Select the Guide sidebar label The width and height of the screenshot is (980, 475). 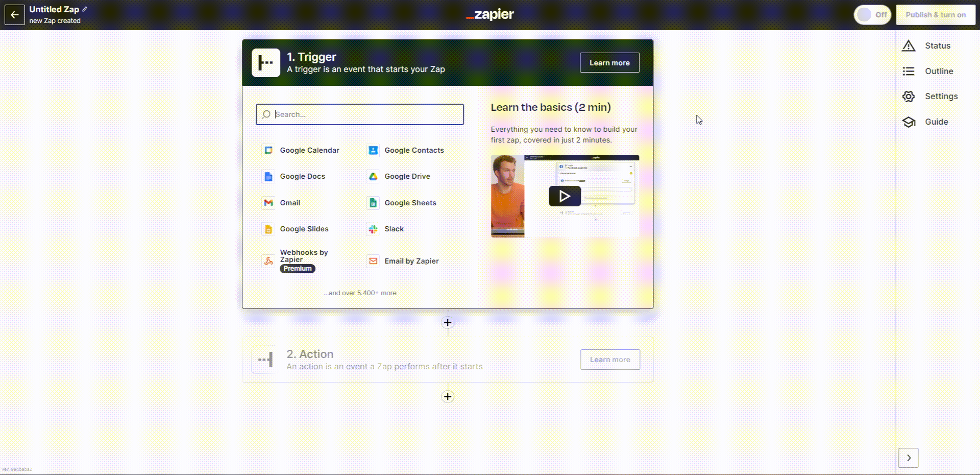937,122
